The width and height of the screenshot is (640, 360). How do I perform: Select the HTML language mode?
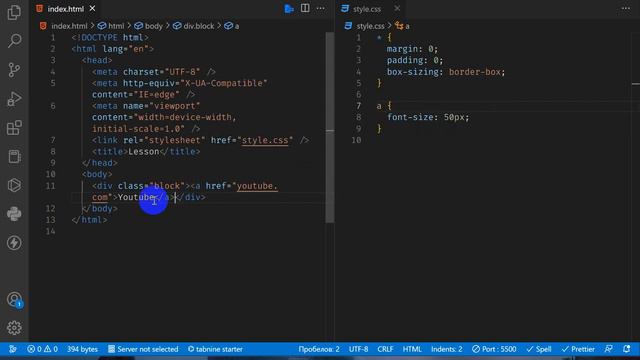coord(412,349)
